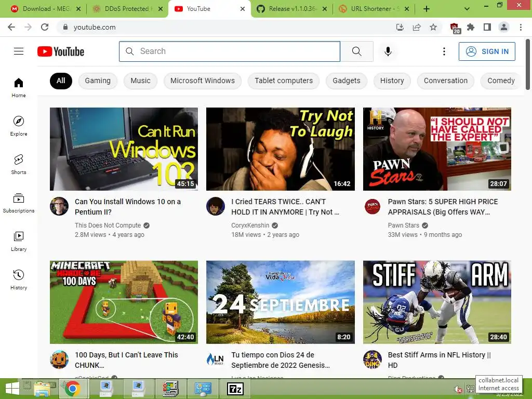Viewport: 532px width, 399px height.
Task: Open the uBlock extension icon
Action: (455, 28)
